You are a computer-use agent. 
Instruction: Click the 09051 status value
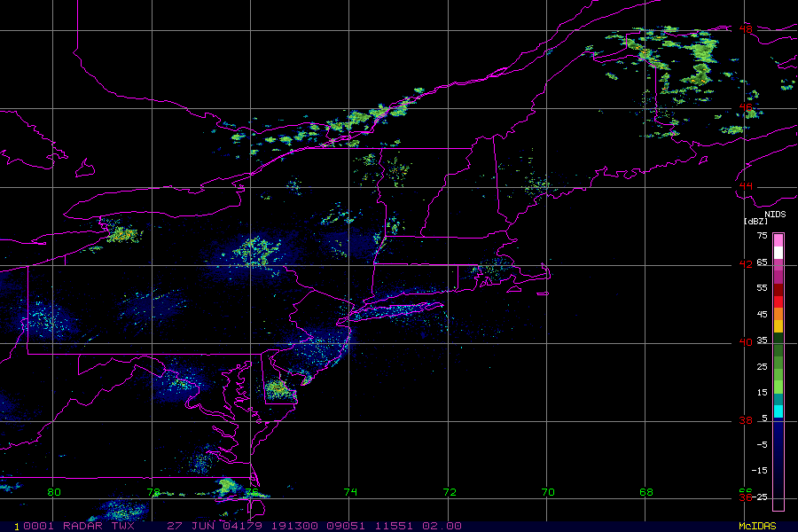click(346, 526)
